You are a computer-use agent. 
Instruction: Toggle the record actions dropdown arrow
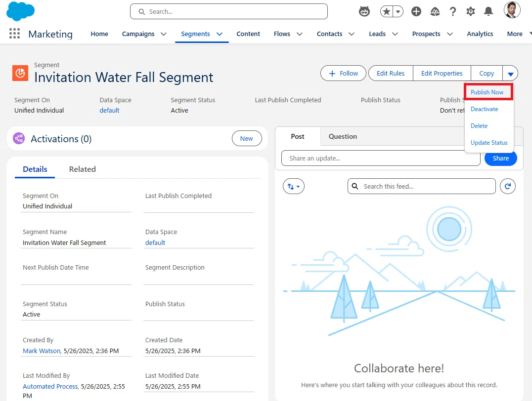510,73
